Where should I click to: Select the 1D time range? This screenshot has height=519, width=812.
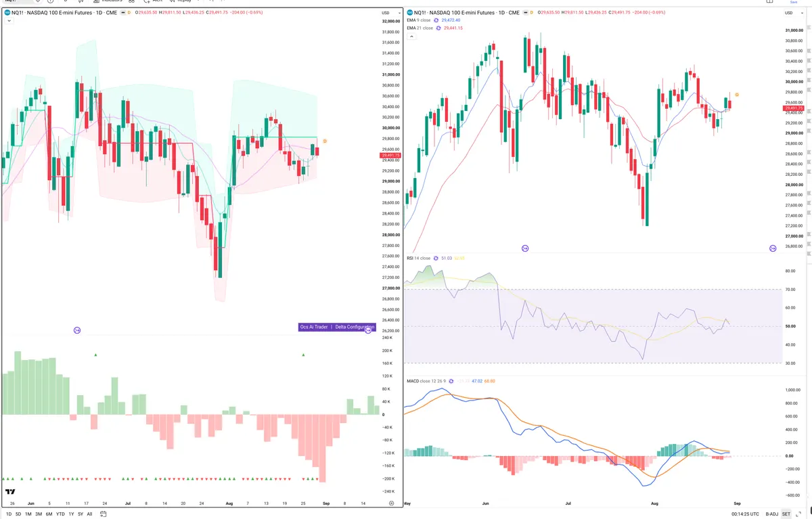(x=8, y=514)
